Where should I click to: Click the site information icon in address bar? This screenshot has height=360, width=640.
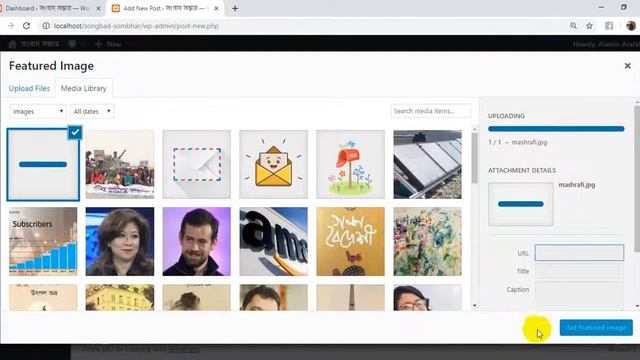pos(46,26)
